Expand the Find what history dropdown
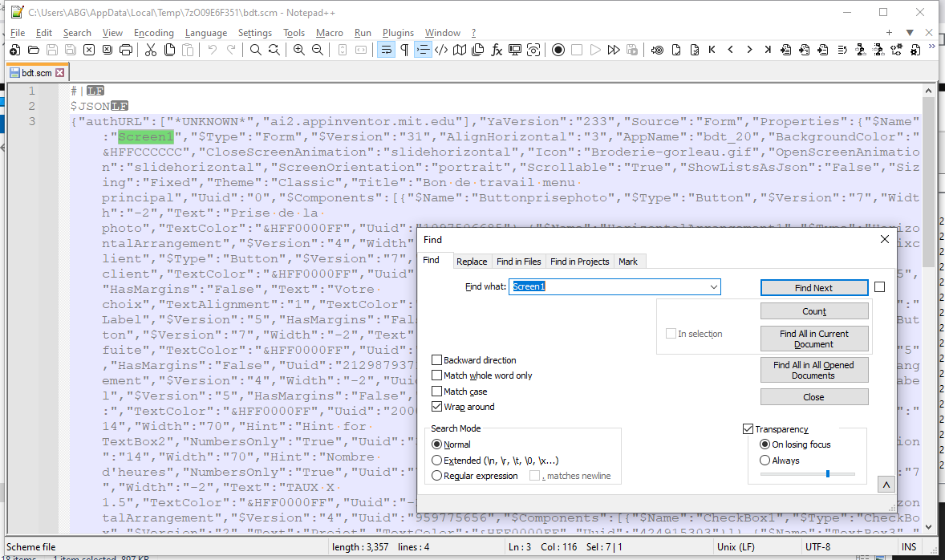 pos(713,287)
